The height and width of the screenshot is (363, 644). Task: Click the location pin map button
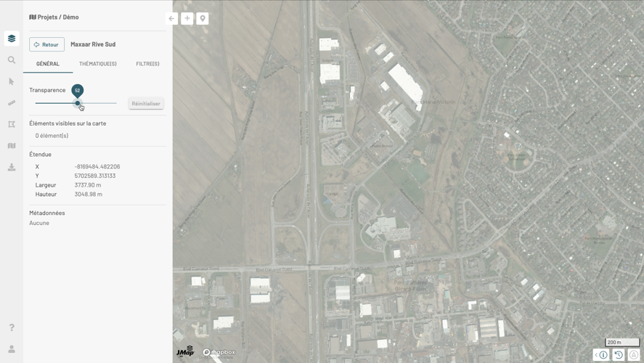pyautogui.click(x=203, y=18)
